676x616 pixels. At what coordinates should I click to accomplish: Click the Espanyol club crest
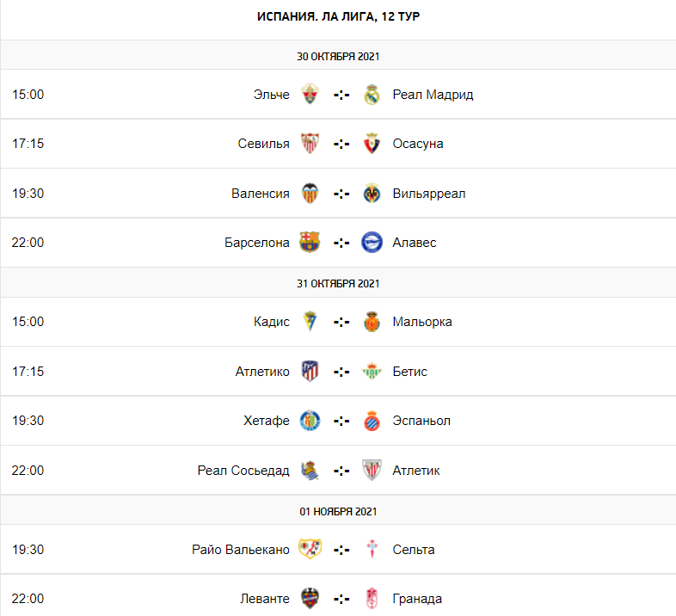(x=372, y=421)
